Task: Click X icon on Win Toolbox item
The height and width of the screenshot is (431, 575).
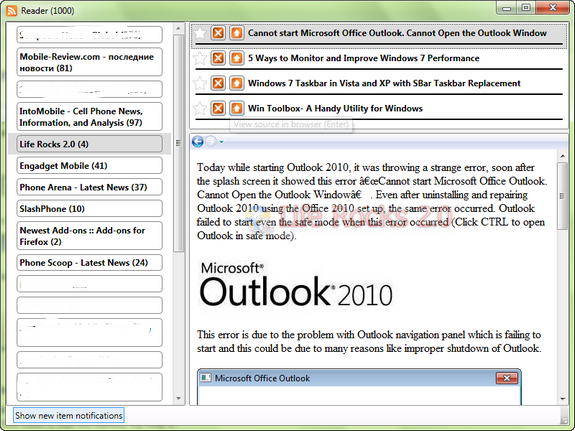Action: point(218,108)
